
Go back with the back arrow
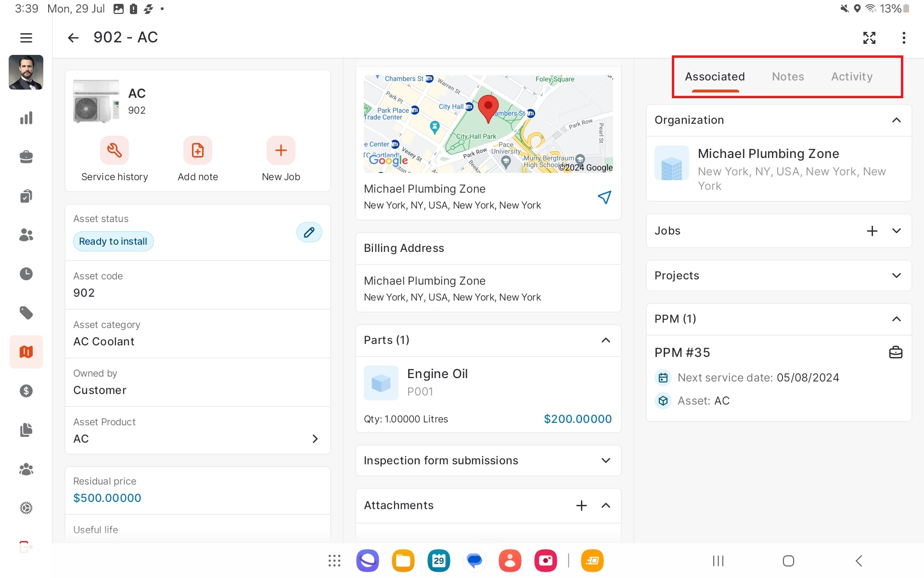pyautogui.click(x=73, y=38)
